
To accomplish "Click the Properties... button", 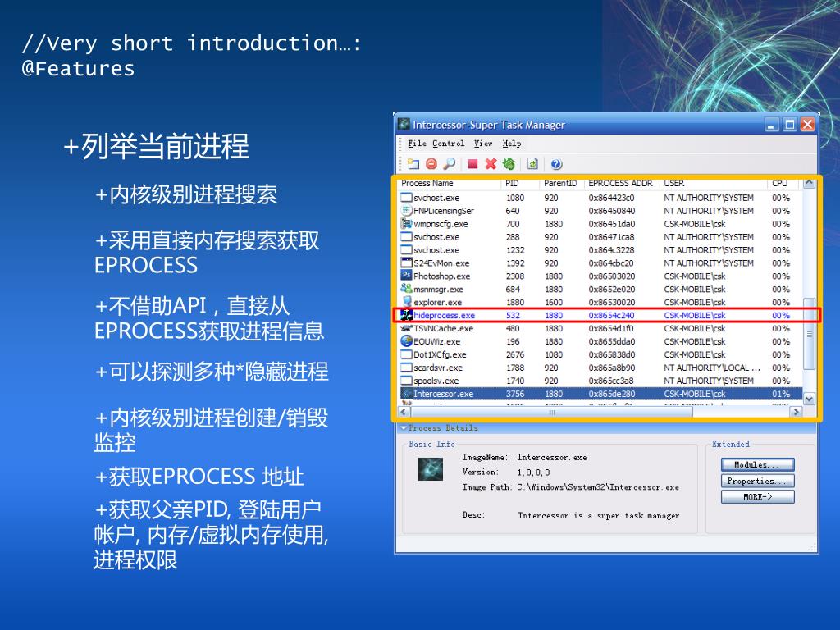I will point(757,481).
